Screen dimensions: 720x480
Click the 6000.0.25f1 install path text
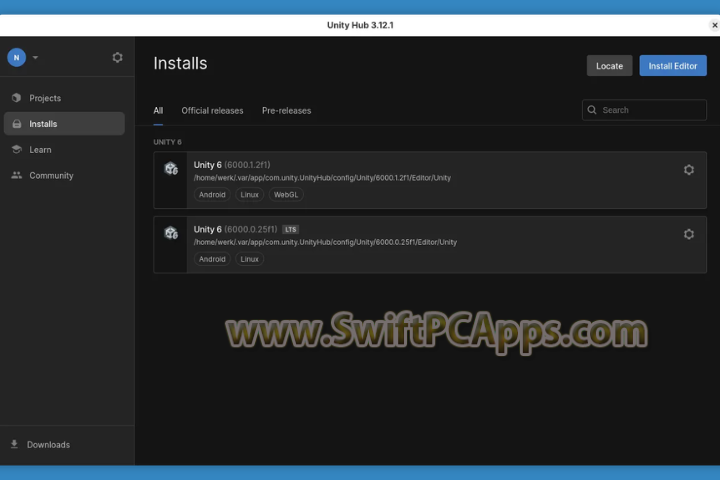[x=325, y=242]
